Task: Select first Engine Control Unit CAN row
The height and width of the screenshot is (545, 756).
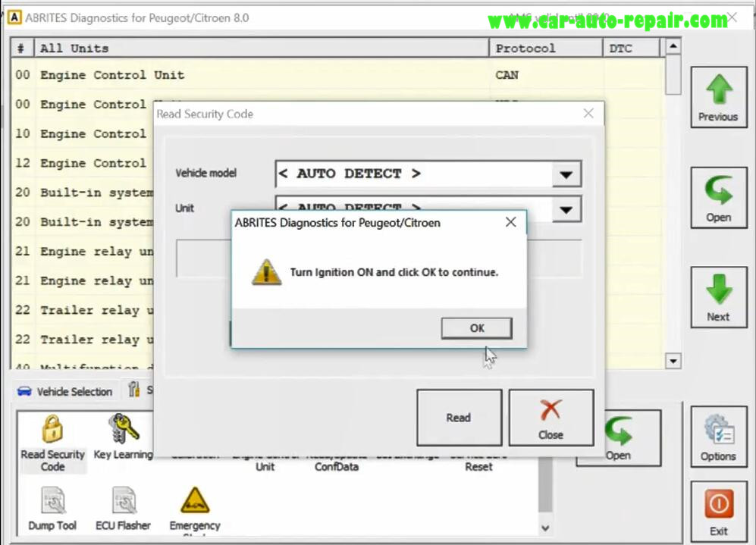Action: [337, 75]
